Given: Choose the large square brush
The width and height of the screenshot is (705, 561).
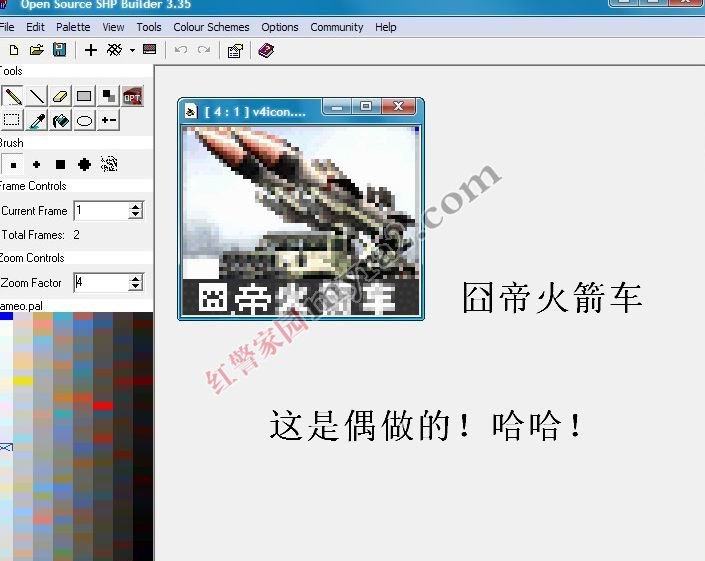Looking at the screenshot, I should (60, 165).
